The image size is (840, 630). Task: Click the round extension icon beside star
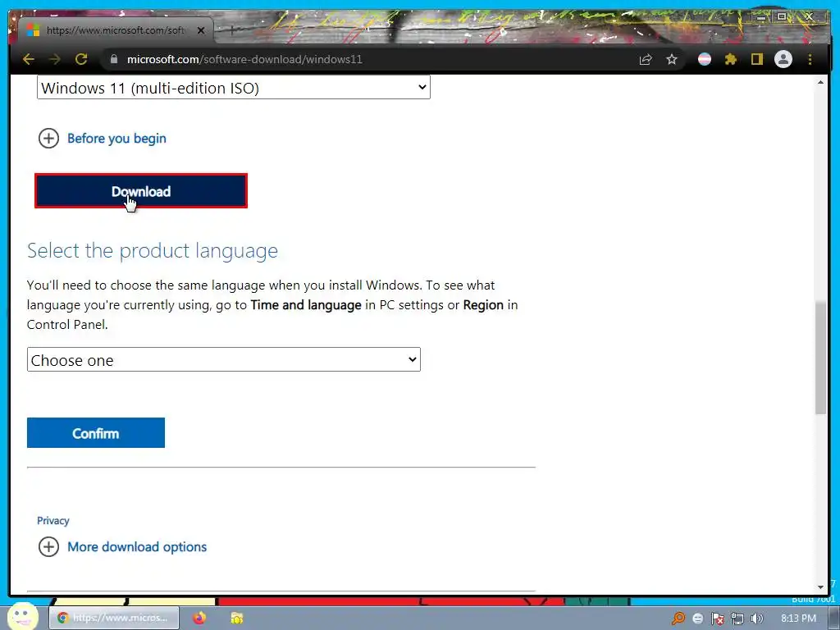pos(705,59)
